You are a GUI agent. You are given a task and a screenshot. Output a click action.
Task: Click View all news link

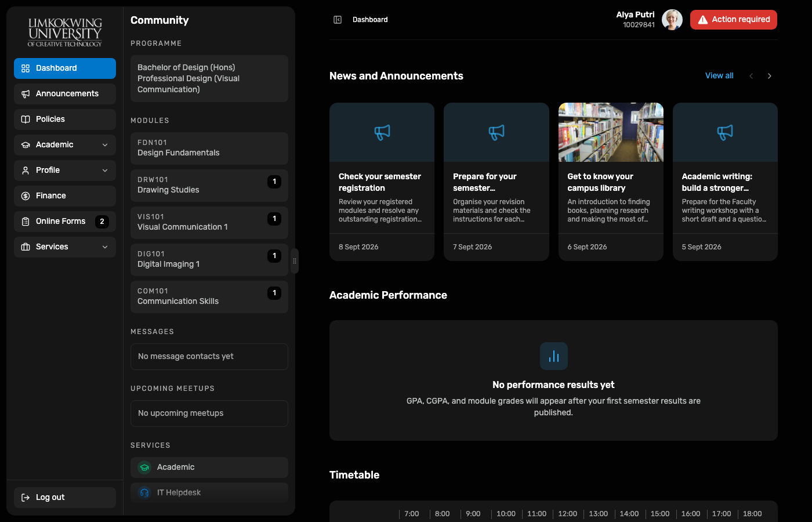click(x=719, y=76)
